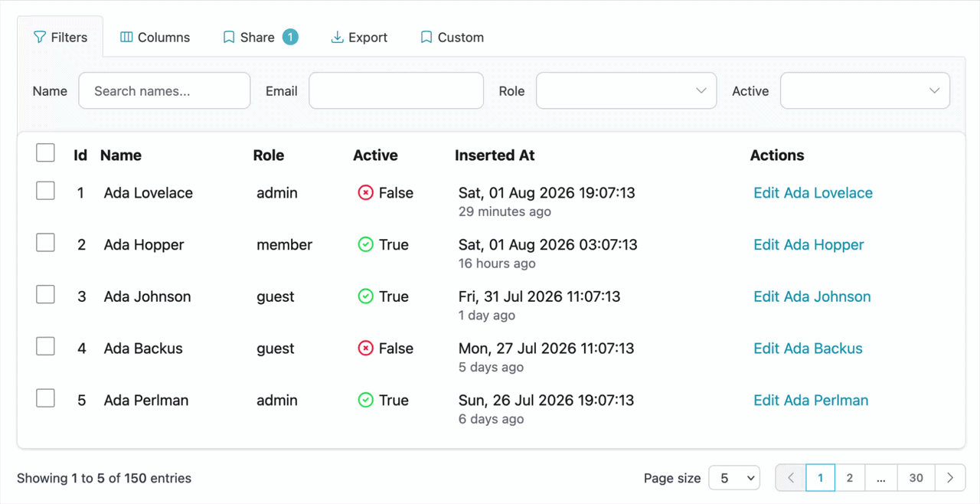Click red False status icon for Ada Backus
The image size is (980, 504).
365,349
